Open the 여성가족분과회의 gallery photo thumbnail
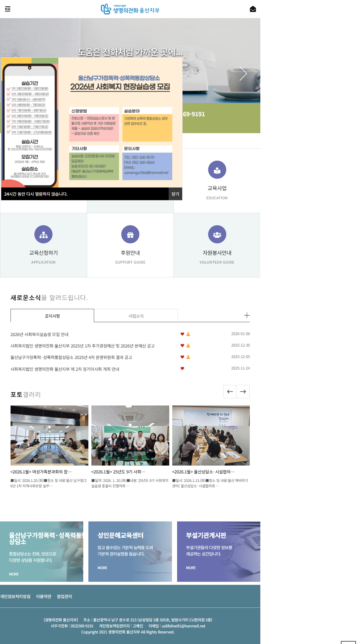This screenshot has width=362, height=644. pyautogui.click(x=49, y=435)
